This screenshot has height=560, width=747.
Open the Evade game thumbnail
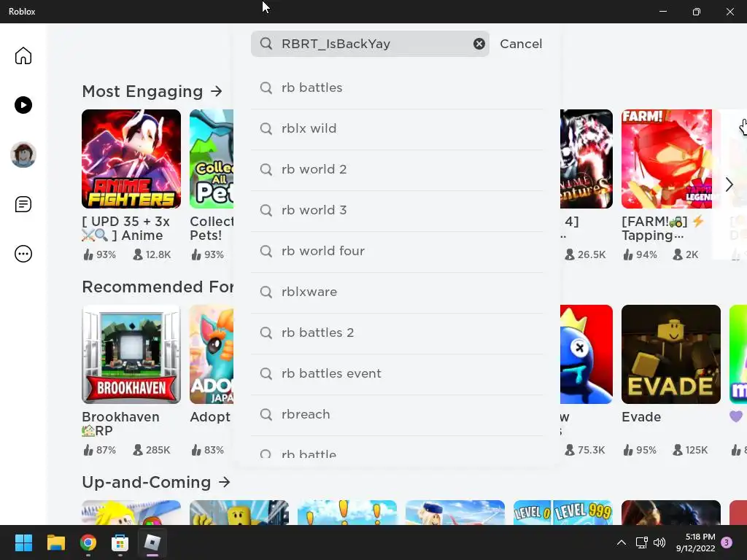[671, 354]
